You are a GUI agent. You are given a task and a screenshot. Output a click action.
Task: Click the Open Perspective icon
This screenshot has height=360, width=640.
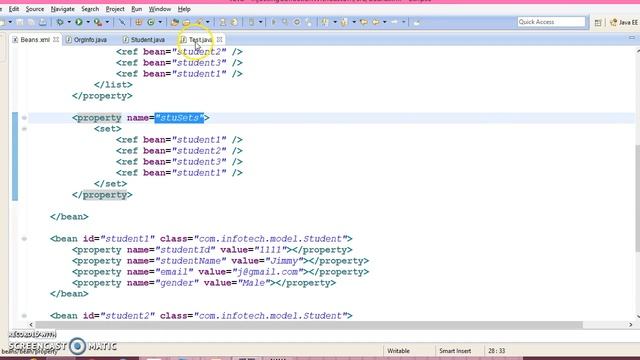tap(598, 23)
